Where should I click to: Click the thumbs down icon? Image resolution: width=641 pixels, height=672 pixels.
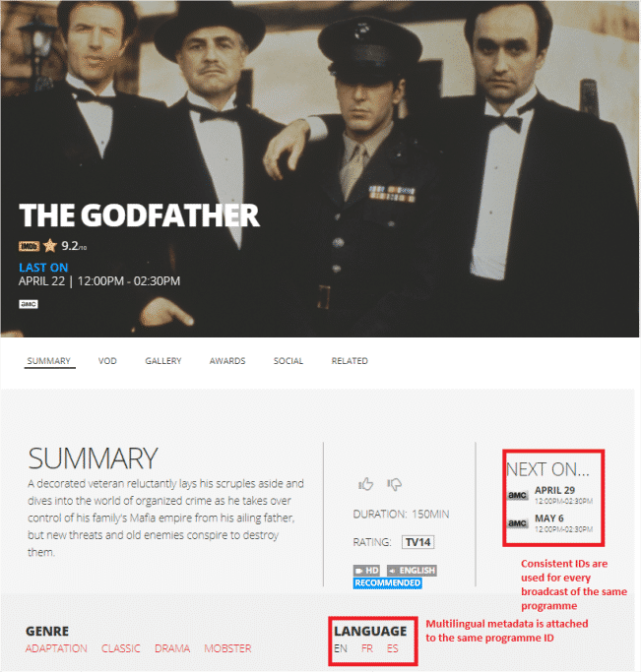pos(395,484)
